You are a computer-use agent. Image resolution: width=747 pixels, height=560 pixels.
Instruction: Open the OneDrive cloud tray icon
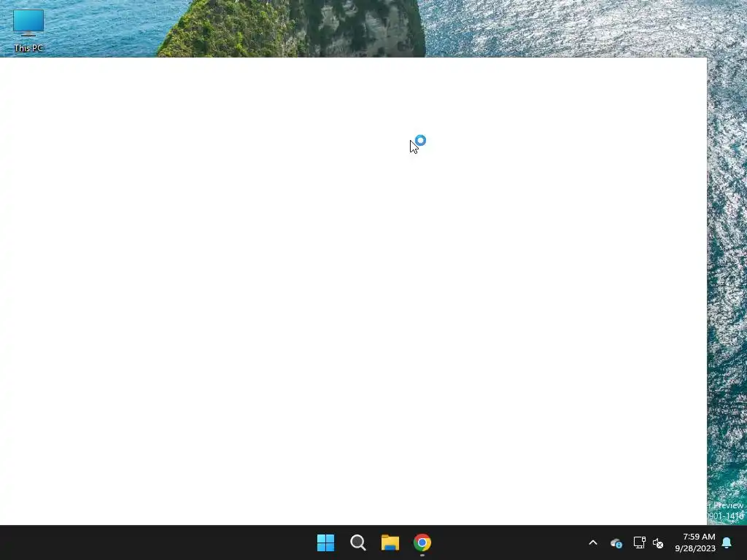pos(616,542)
